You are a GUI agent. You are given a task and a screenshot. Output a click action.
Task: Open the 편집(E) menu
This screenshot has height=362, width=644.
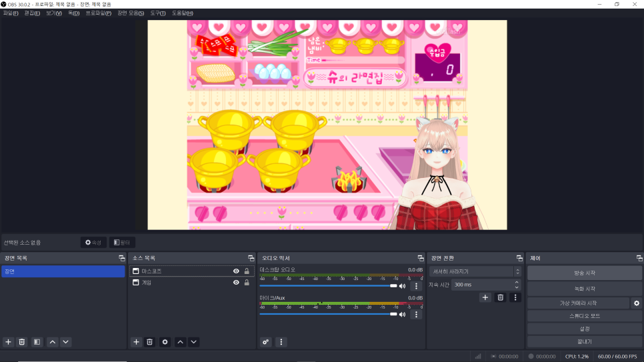(x=32, y=13)
